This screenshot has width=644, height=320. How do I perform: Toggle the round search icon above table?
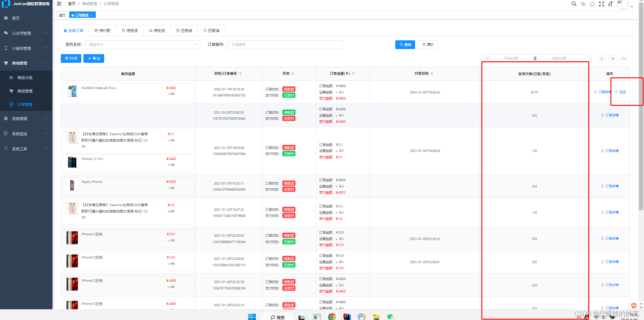[623, 58]
